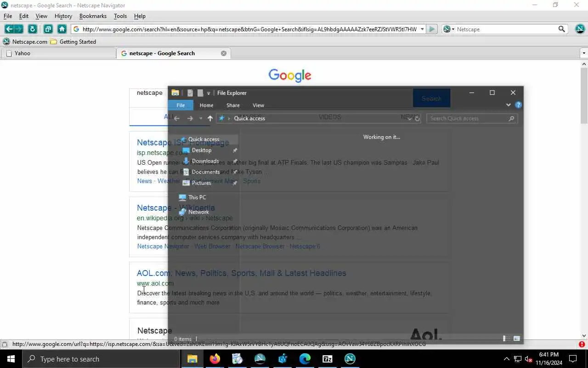The width and height of the screenshot is (588, 368).
Task: Click the magnifier in Netscape search box
Action: [561, 29]
